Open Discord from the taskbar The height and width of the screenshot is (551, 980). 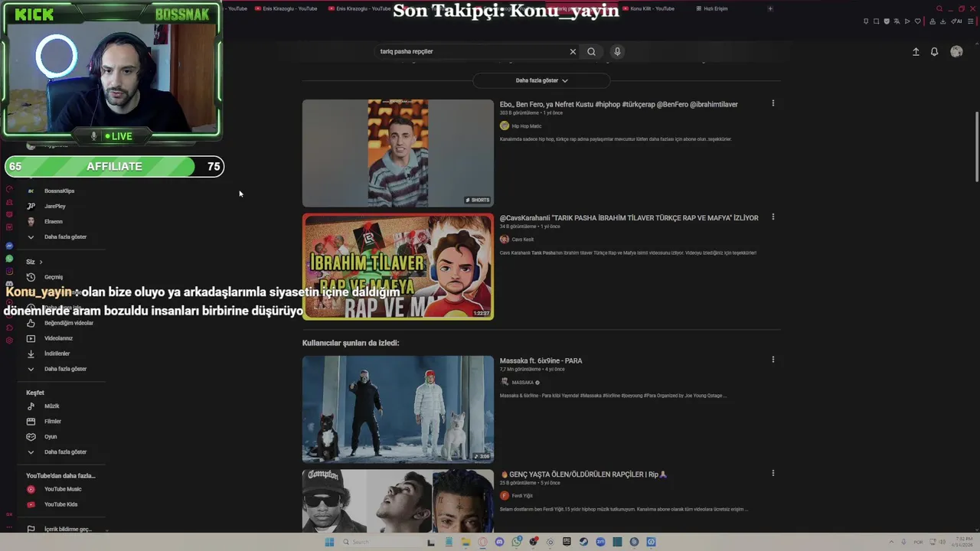coord(499,542)
